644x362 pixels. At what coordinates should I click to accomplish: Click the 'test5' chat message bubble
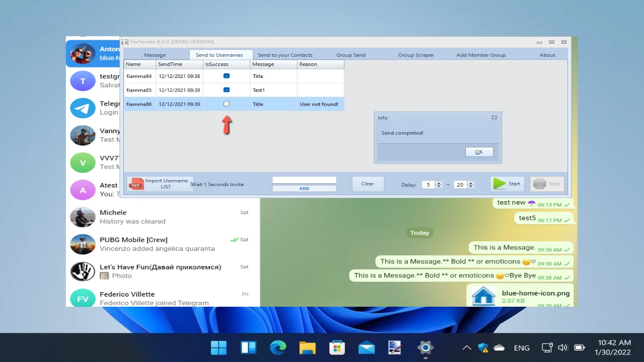point(543,218)
